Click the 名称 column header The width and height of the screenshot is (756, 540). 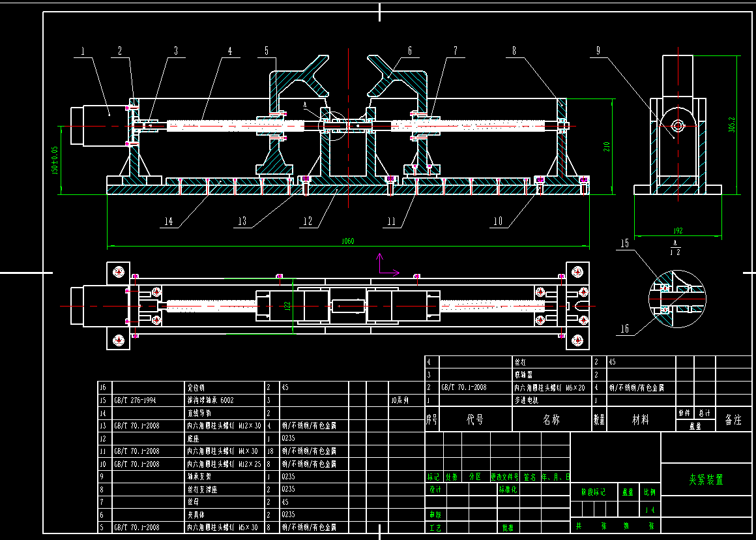552,419
